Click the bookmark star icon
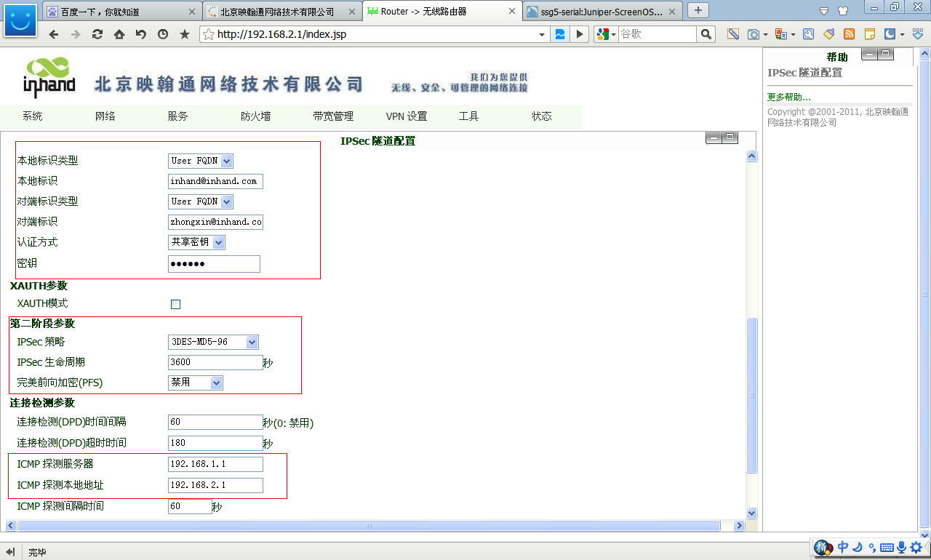Viewport: 931px width, 560px height. [x=184, y=34]
